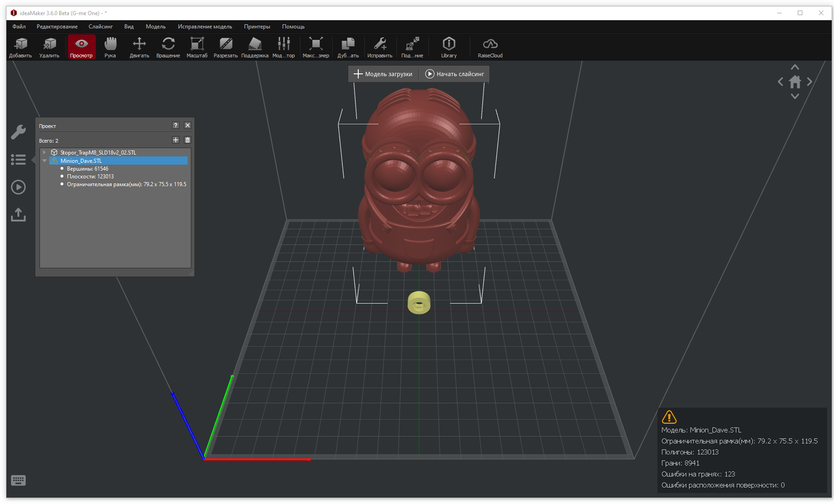Click the Полигоны: 123013 text
Image resolution: width=834 pixels, height=504 pixels.
tap(690, 452)
